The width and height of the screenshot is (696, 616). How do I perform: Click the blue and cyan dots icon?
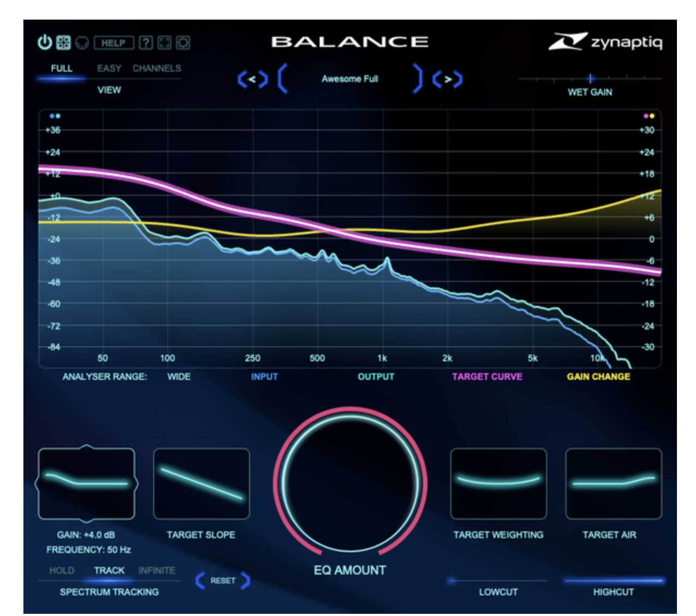point(55,116)
